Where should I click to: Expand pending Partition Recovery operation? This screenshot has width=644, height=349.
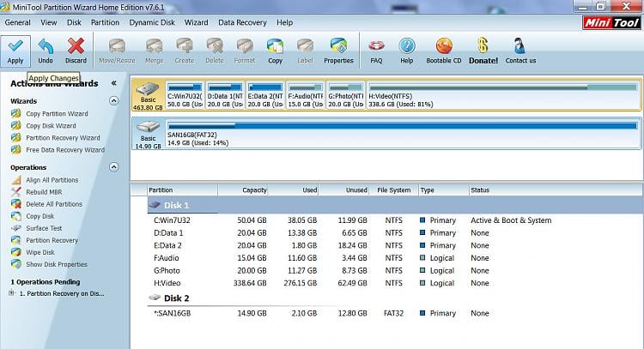[x=12, y=293]
